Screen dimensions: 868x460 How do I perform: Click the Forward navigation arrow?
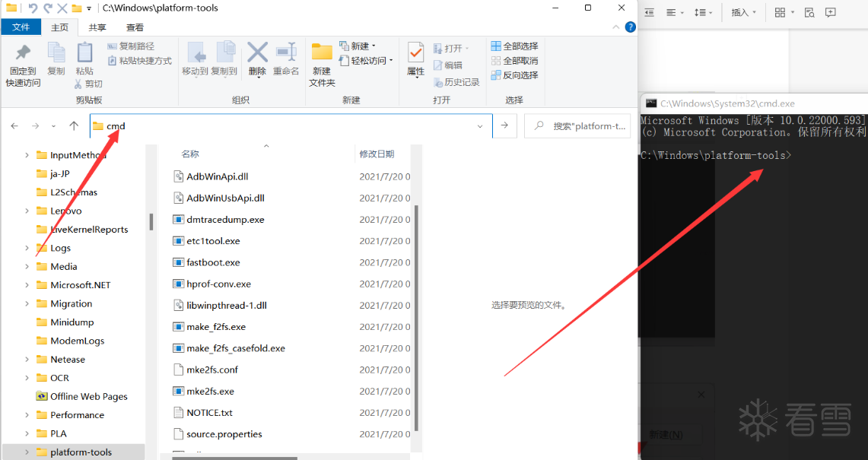[x=36, y=126]
